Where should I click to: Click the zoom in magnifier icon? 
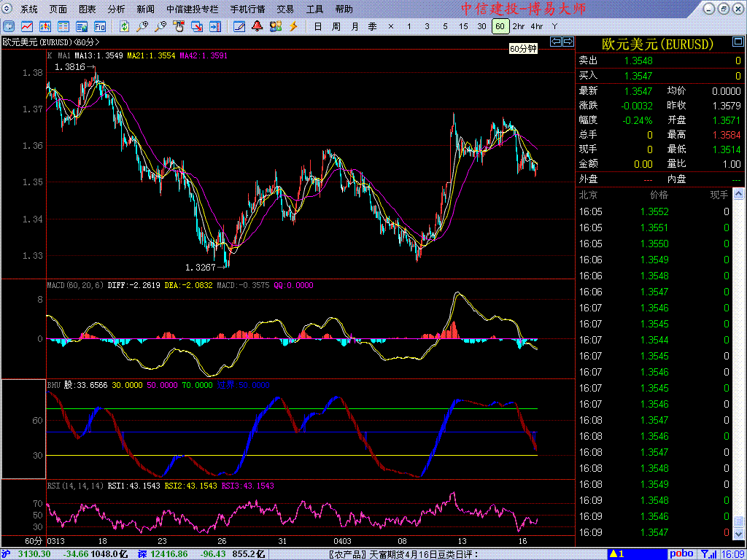[143, 26]
